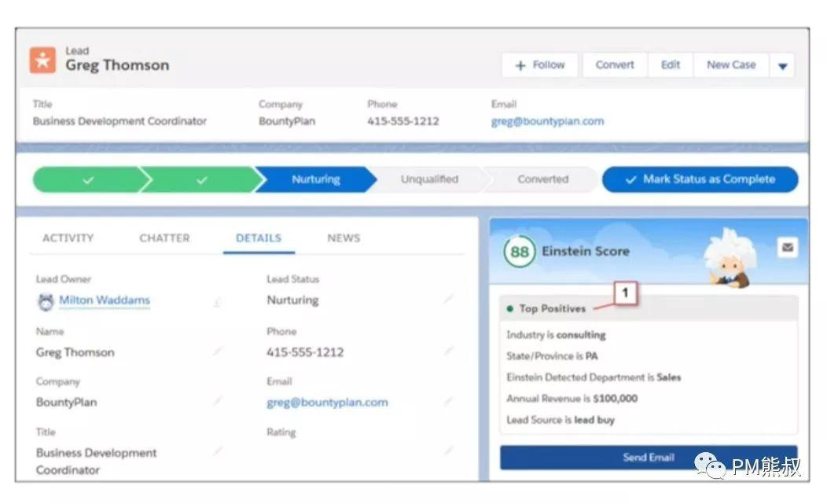
Task: Click Milton Waddams' avatar icon
Action: point(46,301)
